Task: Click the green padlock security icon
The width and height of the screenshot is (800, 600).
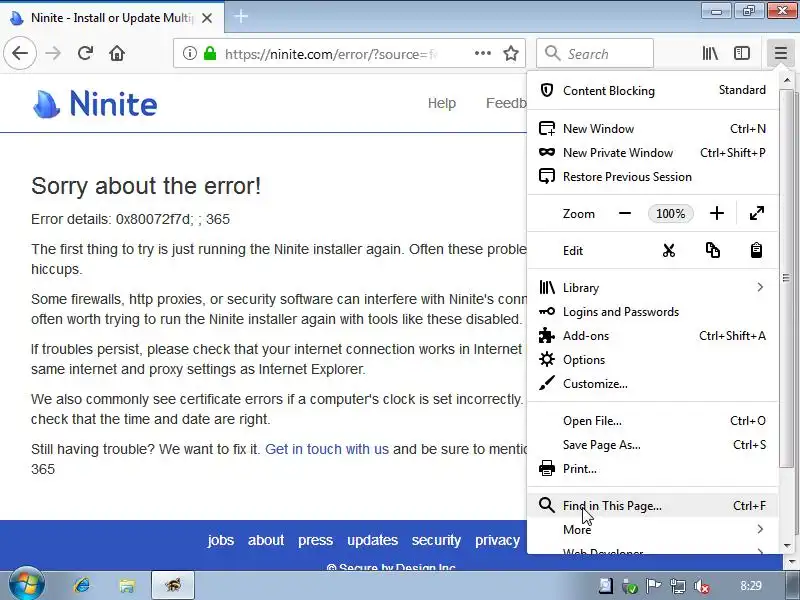Action: (x=210, y=53)
